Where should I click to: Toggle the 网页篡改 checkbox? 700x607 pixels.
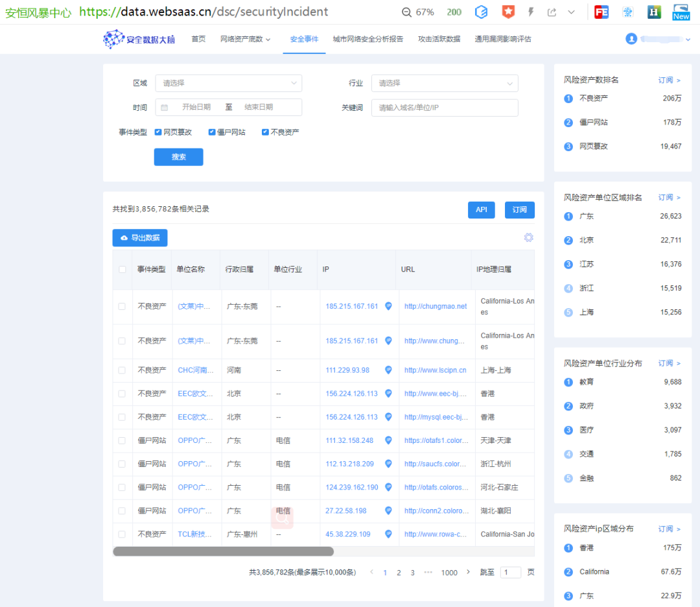tap(158, 132)
